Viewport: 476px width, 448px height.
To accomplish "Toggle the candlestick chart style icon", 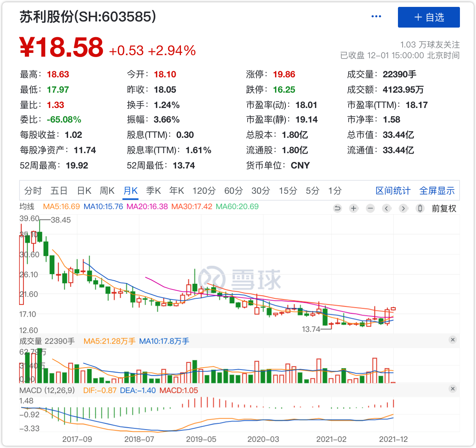I will click(420, 208).
